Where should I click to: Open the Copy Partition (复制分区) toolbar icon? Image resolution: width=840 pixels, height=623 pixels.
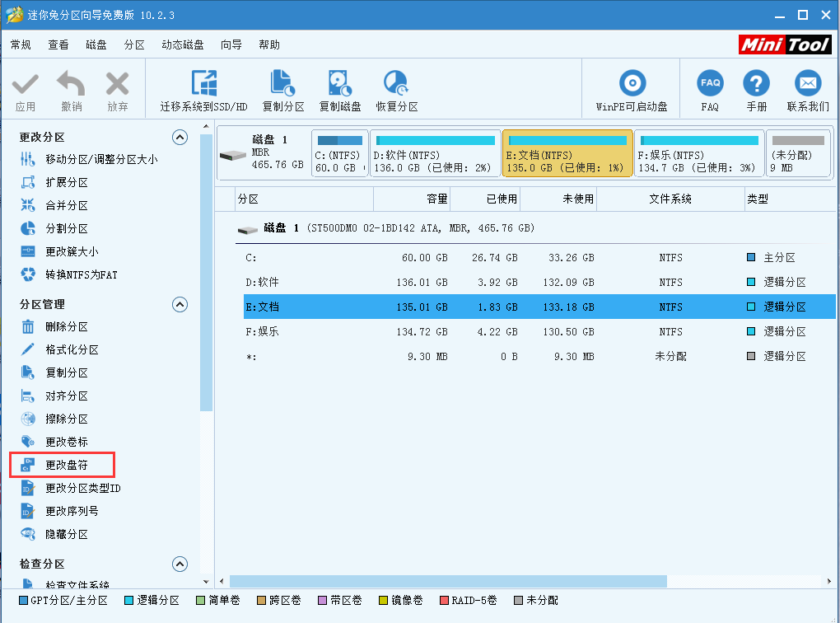coord(282,83)
